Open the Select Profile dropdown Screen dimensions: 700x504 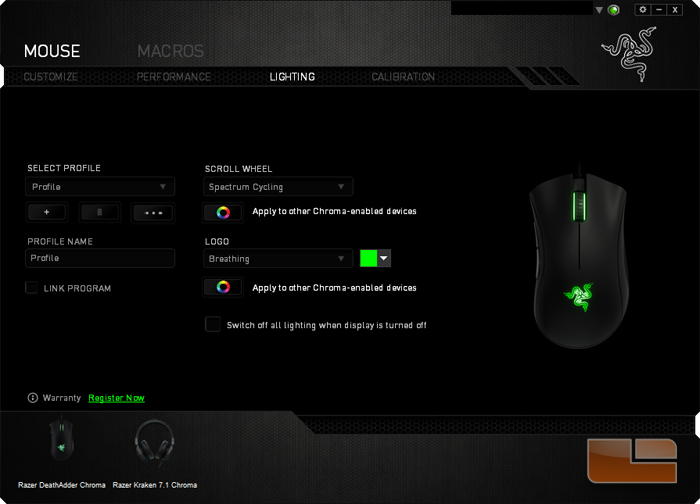point(100,187)
